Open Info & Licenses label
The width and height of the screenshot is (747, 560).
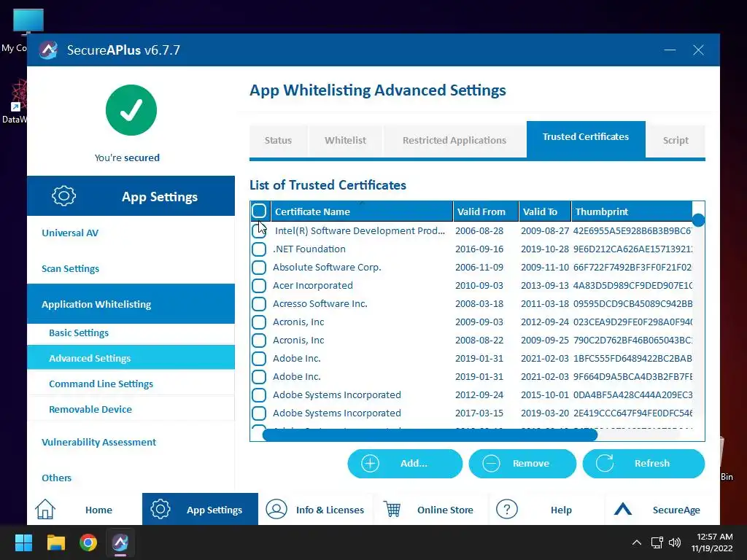click(x=330, y=510)
